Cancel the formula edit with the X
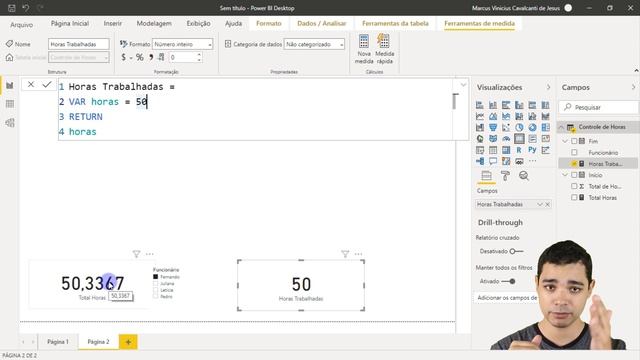This screenshot has width=640, height=360. [31, 84]
